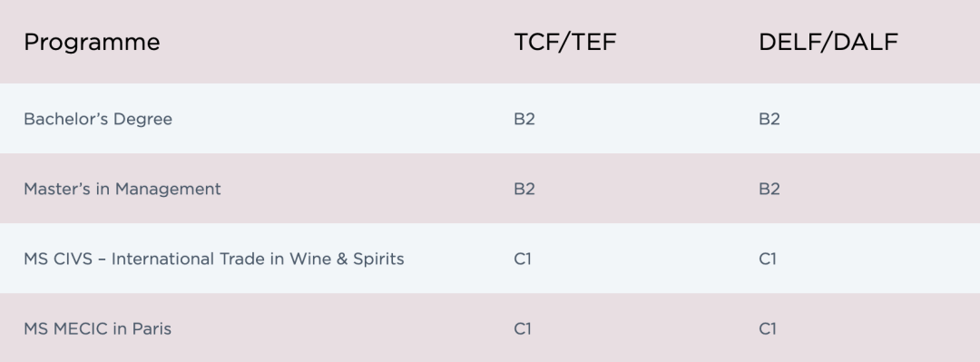The width and height of the screenshot is (980, 362).
Task: Click Master's in Management DELF/DALF B2 value
Action: coord(769,189)
